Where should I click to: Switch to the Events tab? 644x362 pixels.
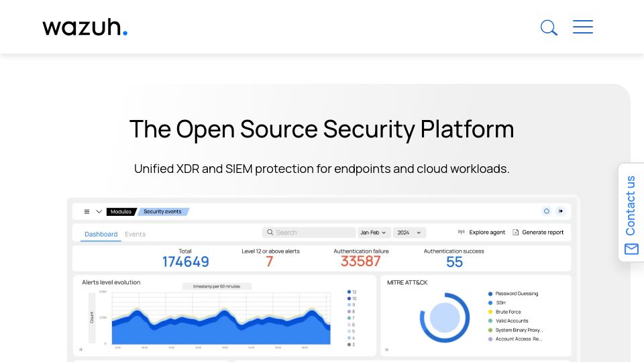coord(135,234)
